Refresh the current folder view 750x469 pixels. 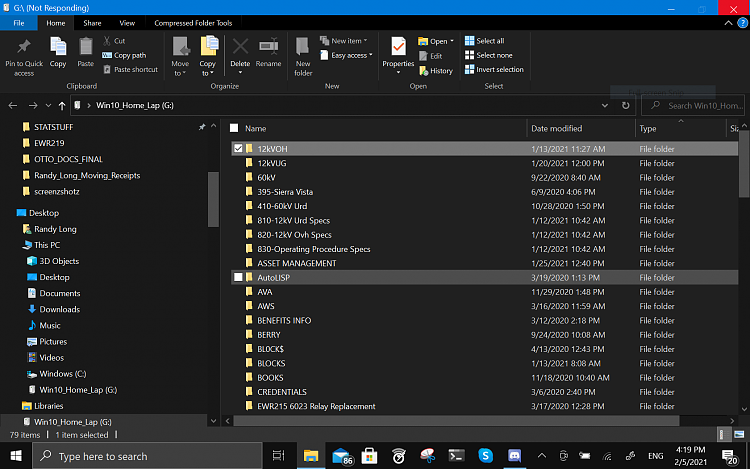pos(626,106)
